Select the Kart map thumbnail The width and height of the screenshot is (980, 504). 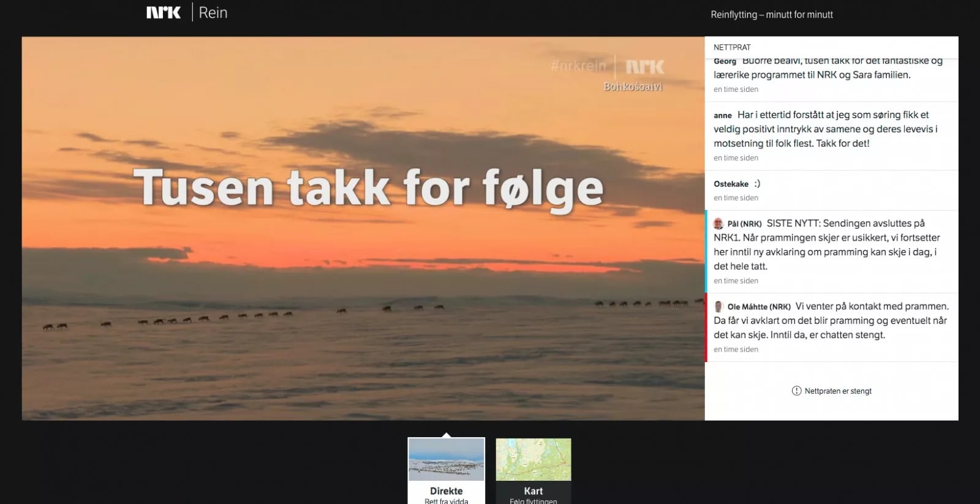(x=533, y=459)
